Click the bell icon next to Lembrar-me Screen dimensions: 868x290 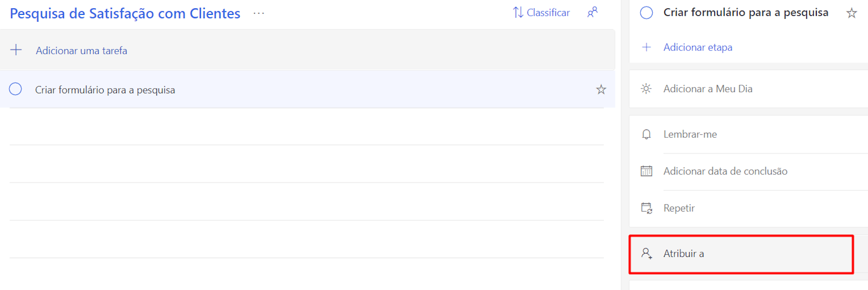[646, 134]
